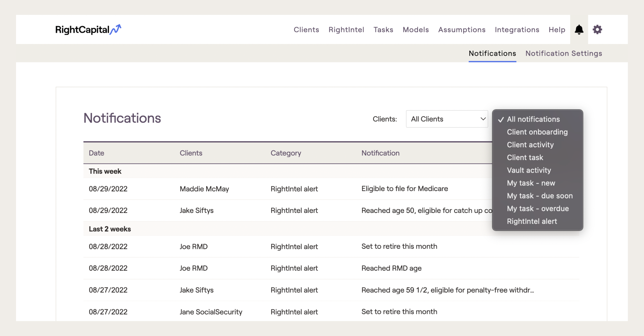Screen dimensions: 644x336
Task: Click Reached RMD age notification
Action: point(391,268)
